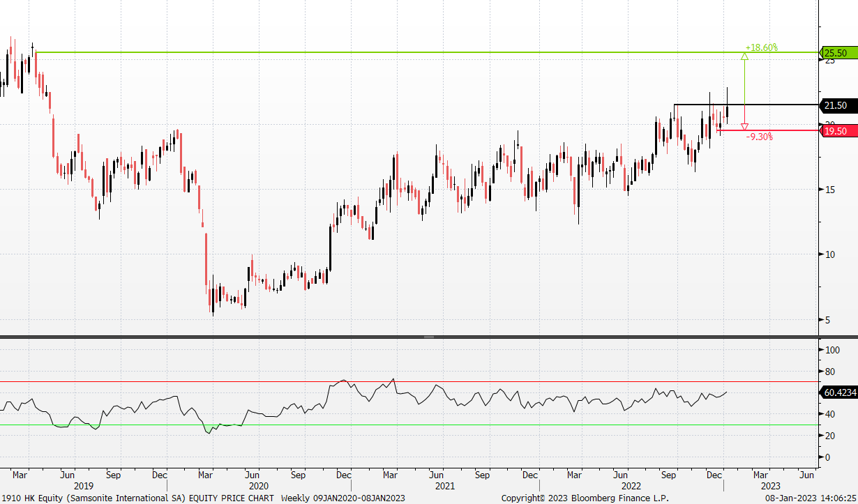Viewport: 858px width, 504px height.
Task: Click the 10 label on price axis
Action: coord(830,254)
